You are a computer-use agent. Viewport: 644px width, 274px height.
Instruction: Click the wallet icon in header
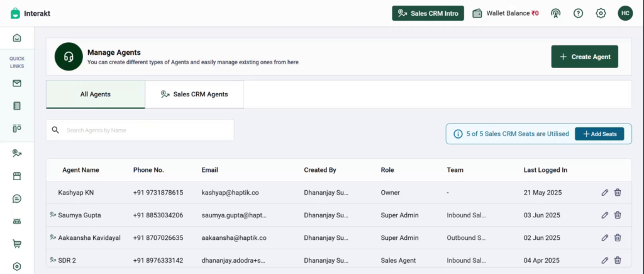point(477,13)
